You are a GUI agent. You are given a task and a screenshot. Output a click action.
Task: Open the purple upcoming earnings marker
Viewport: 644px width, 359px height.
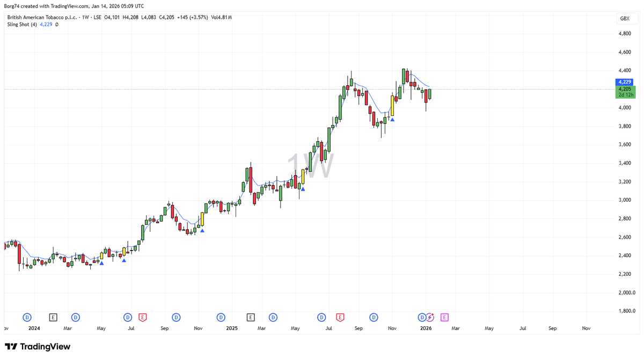[444, 317]
